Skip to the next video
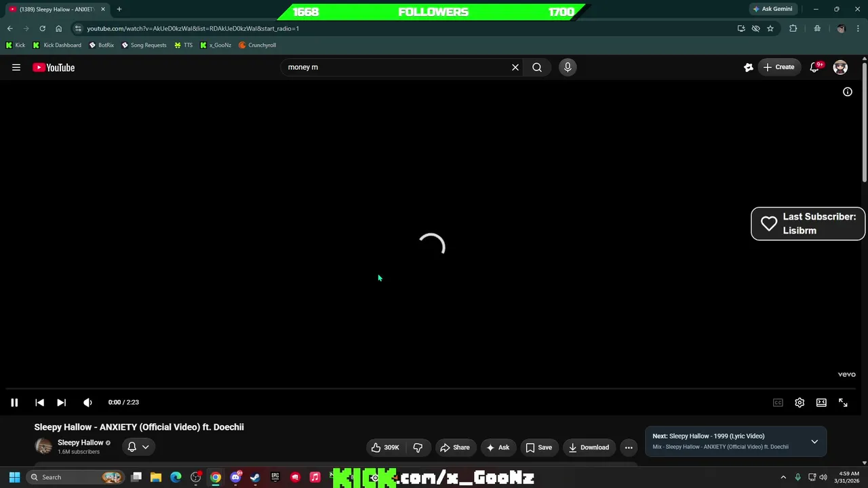The height and width of the screenshot is (488, 868). point(61,403)
